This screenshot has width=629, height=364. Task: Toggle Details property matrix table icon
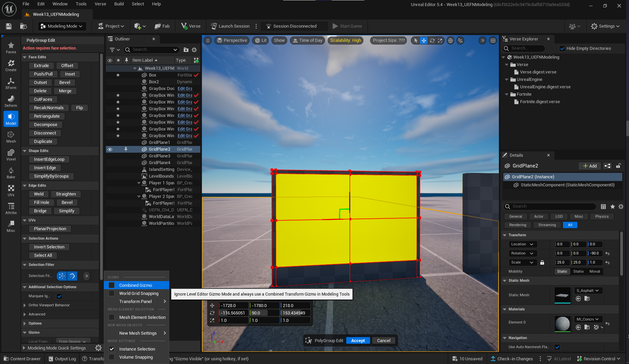click(x=603, y=206)
